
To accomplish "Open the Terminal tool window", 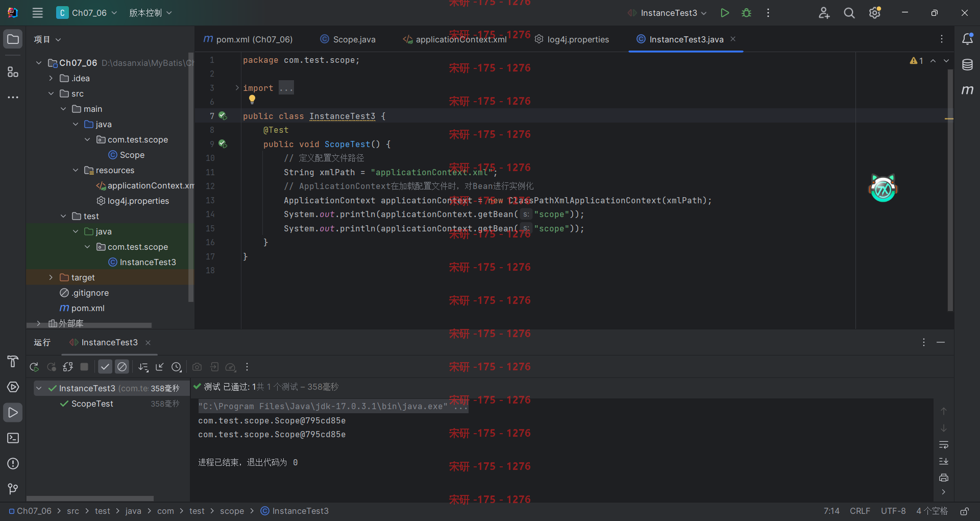I will point(13,438).
